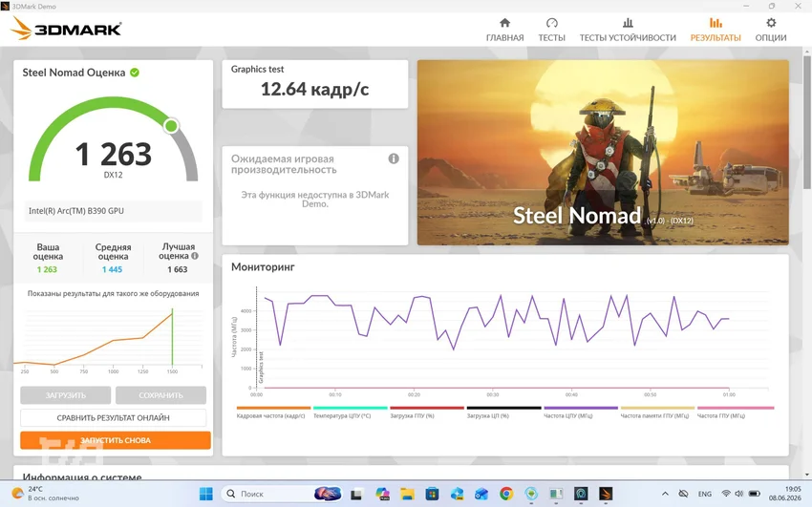Open Google Chrome from taskbar
The height and width of the screenshot is (507, 812).
pyautogui.click(x=506, y=494)
